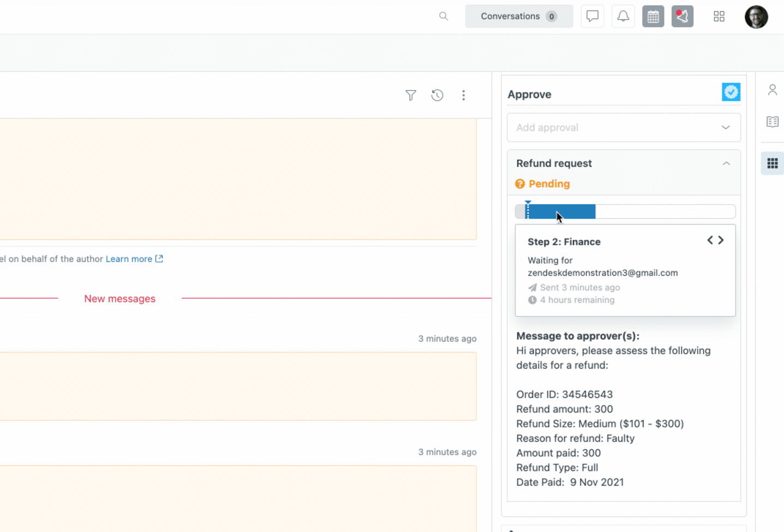This screenshot has width=784, height=532.
Task: Select the zendeskdemonstration3 approver email
Action: point(602,273)
